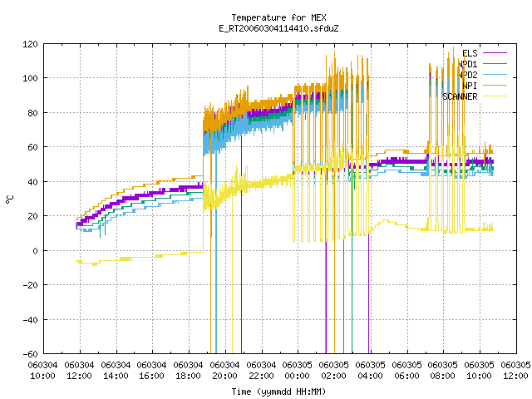Click the NPI legend label

click(470, 86)
